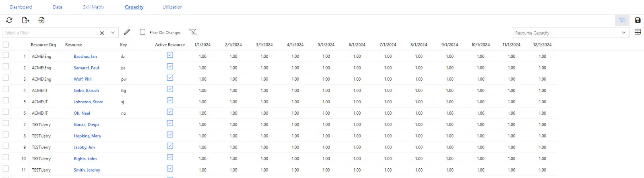Select row checkbox for Gabo, Baruch

[6, 89]
